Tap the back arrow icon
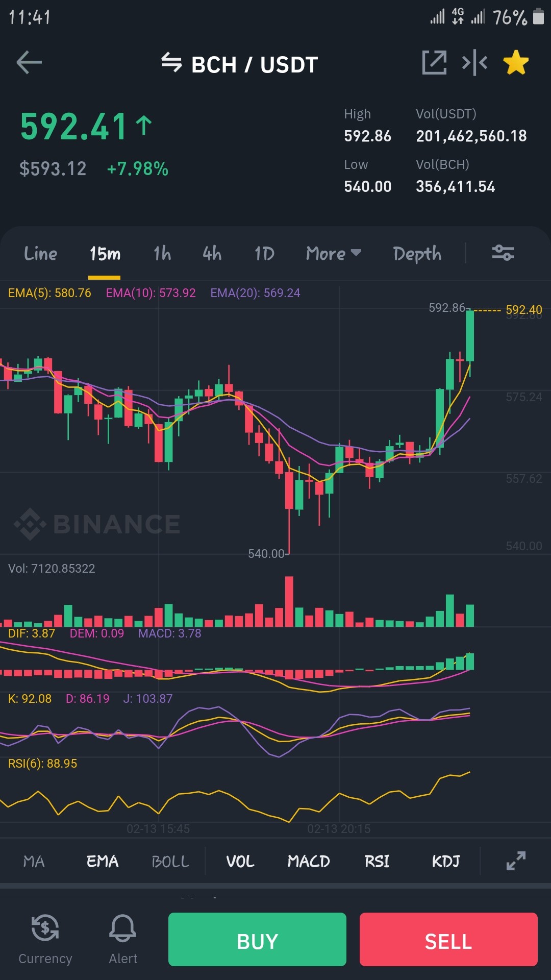This screenshot has width=551, height=980. point(29,63)
